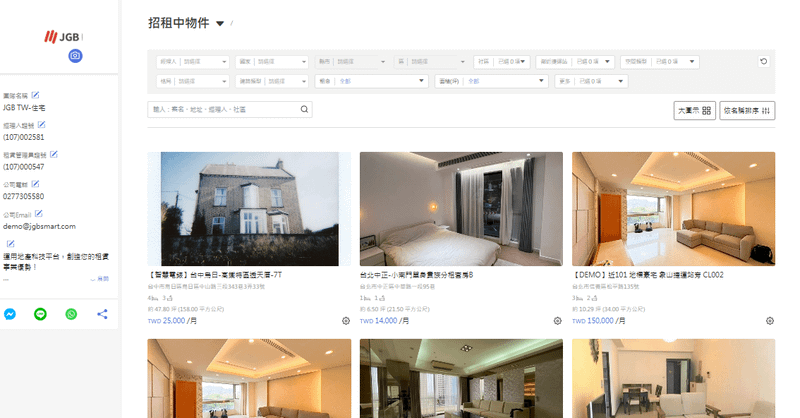
Task: Click the keyword search input field
Action: click(225, 109)
